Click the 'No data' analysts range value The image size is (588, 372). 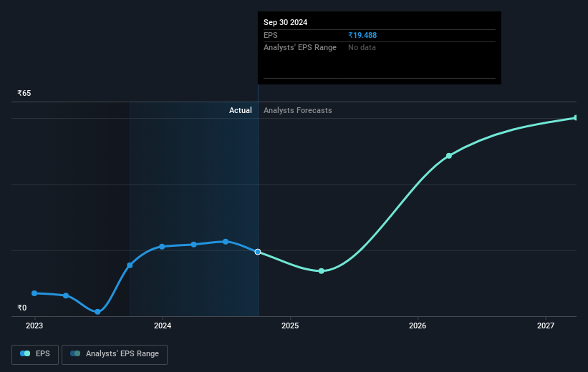pos(362,48)
